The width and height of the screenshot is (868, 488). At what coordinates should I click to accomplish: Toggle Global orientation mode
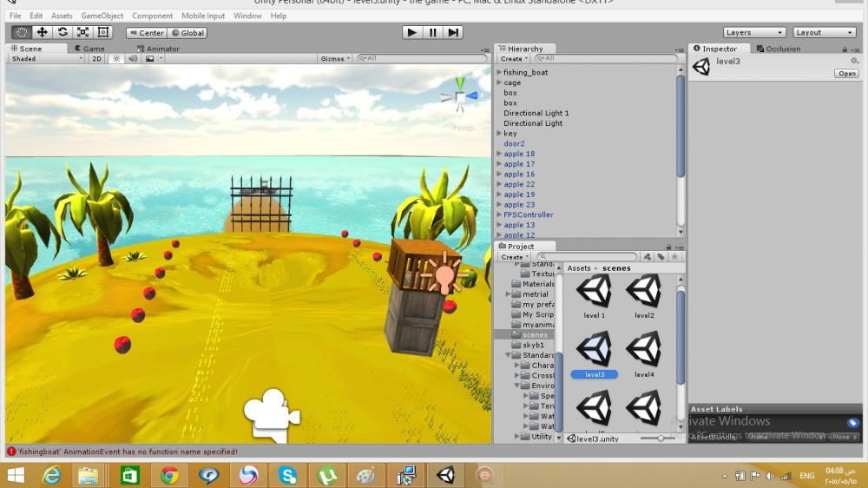[x=187, y=33]
